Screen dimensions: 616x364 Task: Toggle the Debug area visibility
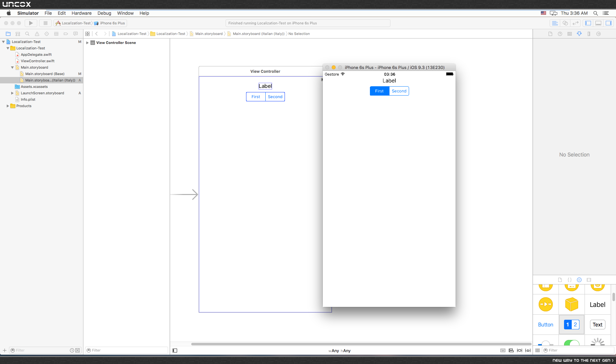[598, 23]
